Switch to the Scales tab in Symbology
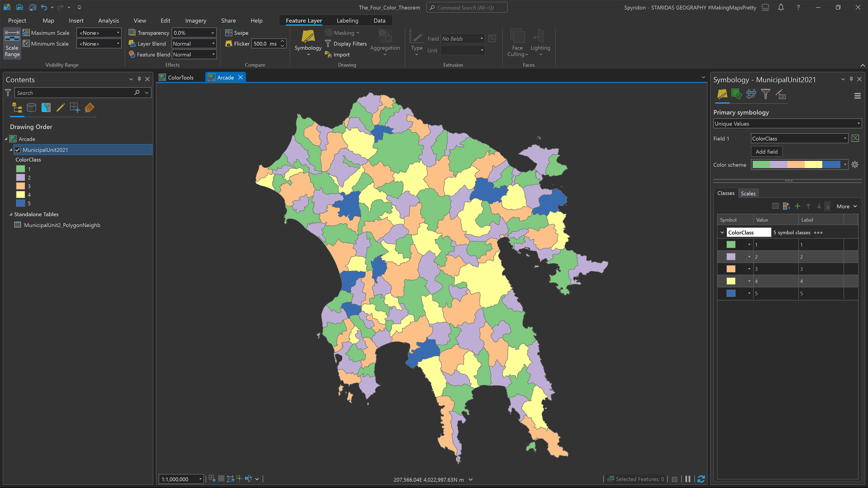This screenshot has height=488, width=868. tap(748, 193)
